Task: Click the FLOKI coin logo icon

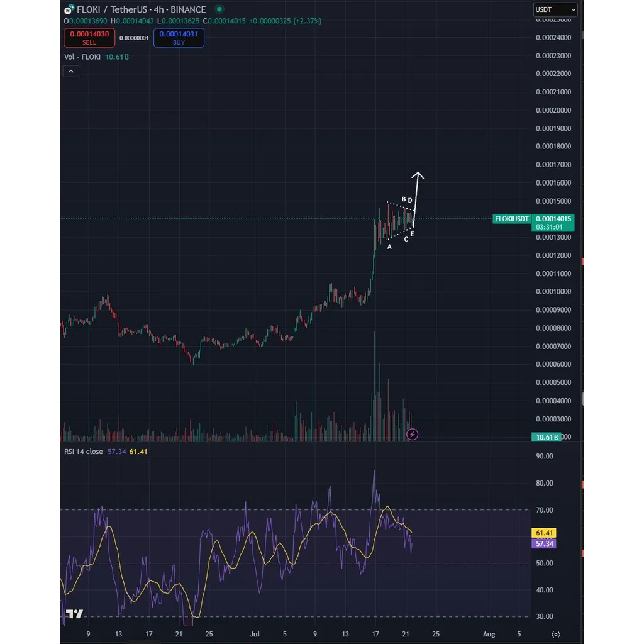Action: (69, 9)
